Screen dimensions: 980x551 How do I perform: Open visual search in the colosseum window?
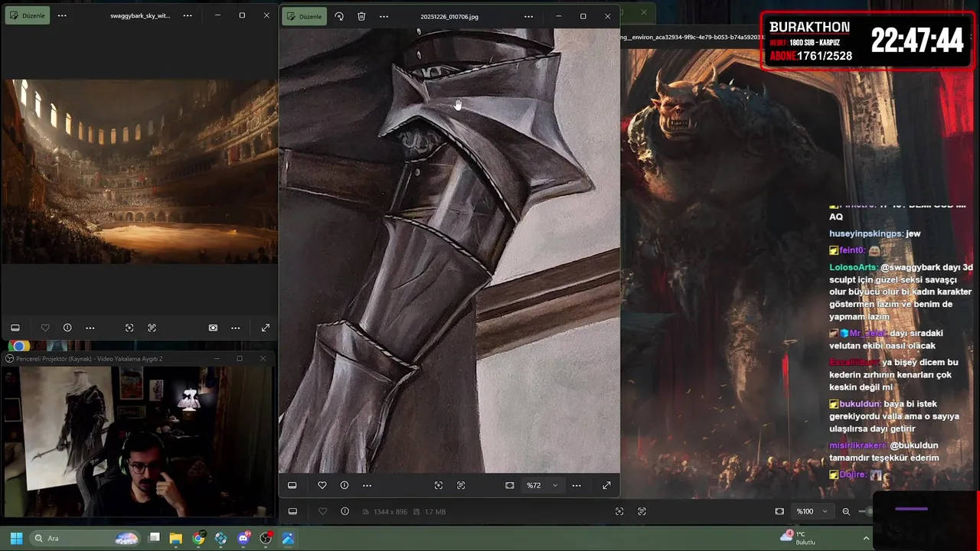(x=129, y=328)
